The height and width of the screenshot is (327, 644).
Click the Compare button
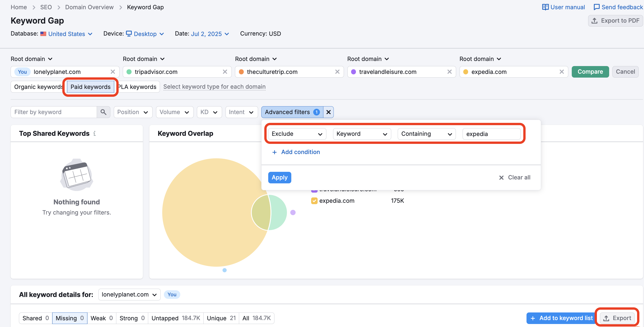tap(590, 72)
